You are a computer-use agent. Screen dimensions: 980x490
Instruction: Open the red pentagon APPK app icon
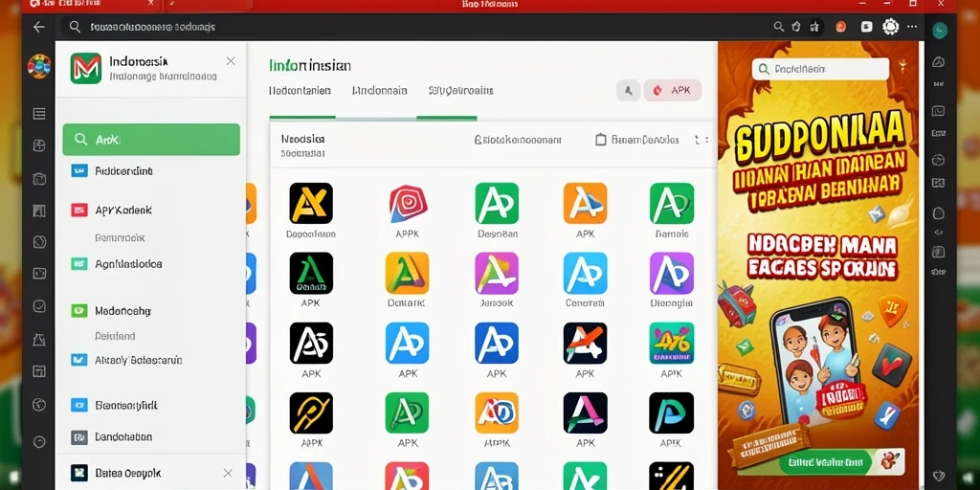(x=408, y=204)
